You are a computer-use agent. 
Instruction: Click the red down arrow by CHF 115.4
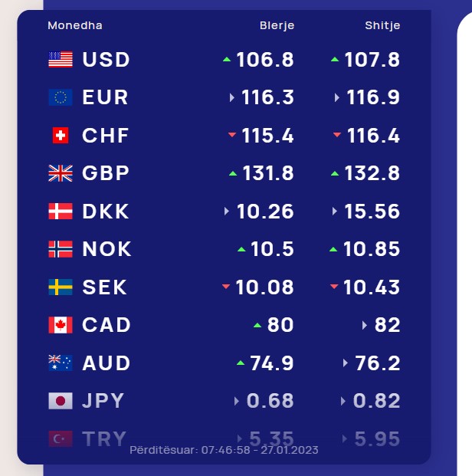coord(232,134)
